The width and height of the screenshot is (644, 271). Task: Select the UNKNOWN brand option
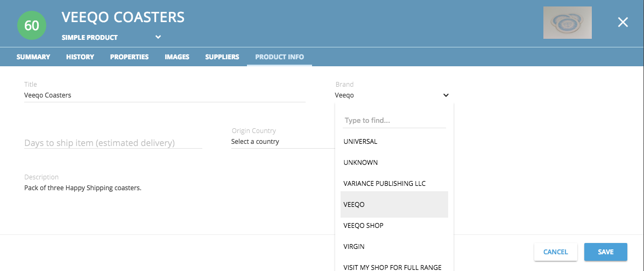click(x=394, y=162)
